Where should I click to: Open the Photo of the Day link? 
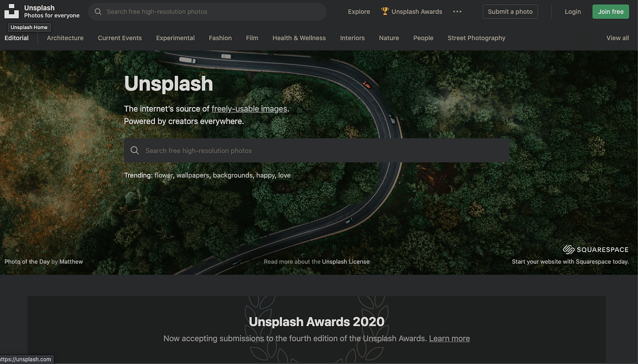point(27,261)
